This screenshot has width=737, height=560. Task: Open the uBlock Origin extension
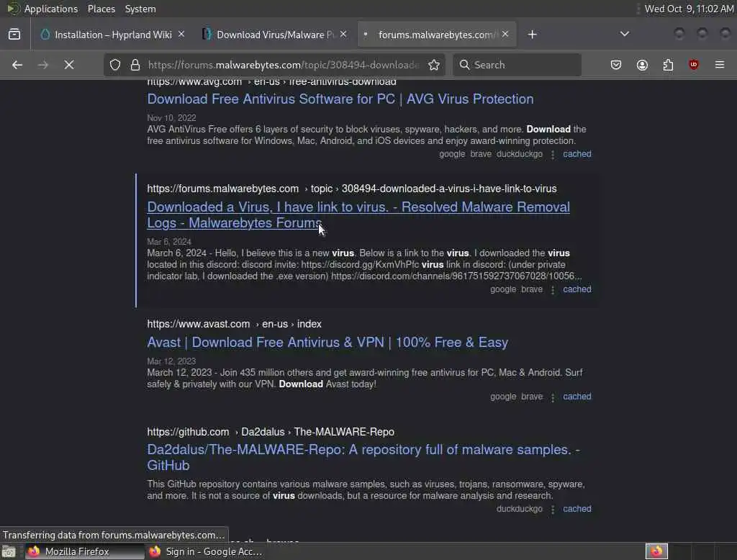tap(693, 65)
